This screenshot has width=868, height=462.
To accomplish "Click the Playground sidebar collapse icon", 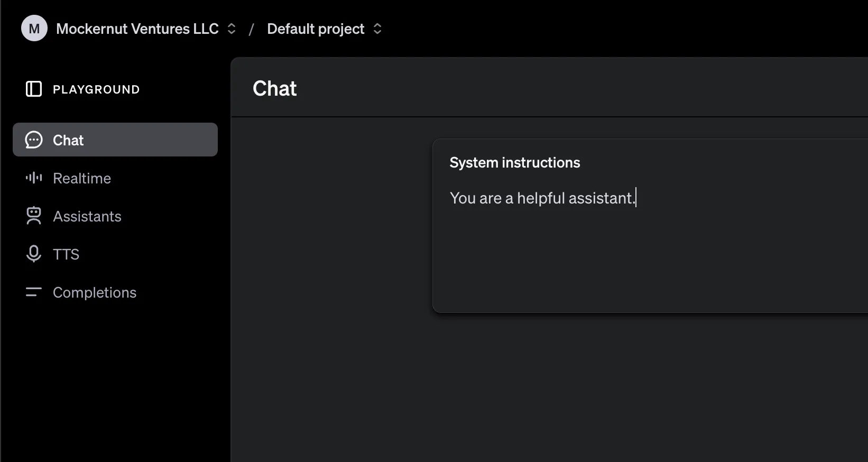I will (x=33, y=89).
